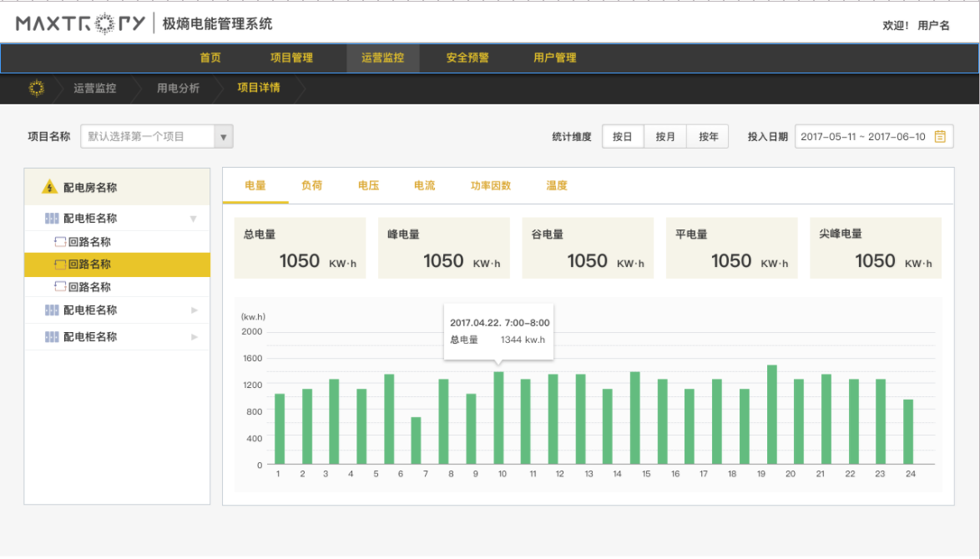The image size is (980, 559).
Task: Click the 峰电量 summary card
Action: (444, 248)
